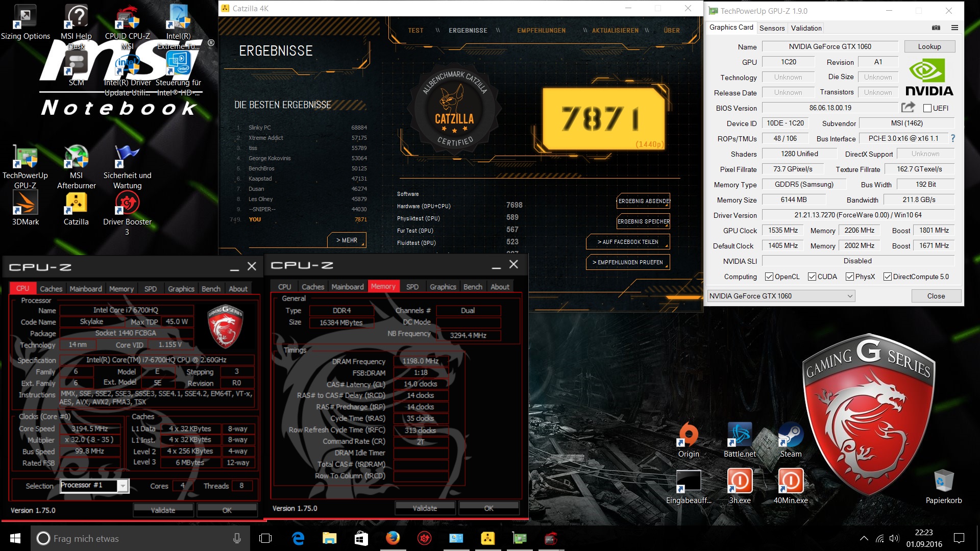Open the ÜBER menu in Catzilla
980x551 pixels.
(672, 31)
